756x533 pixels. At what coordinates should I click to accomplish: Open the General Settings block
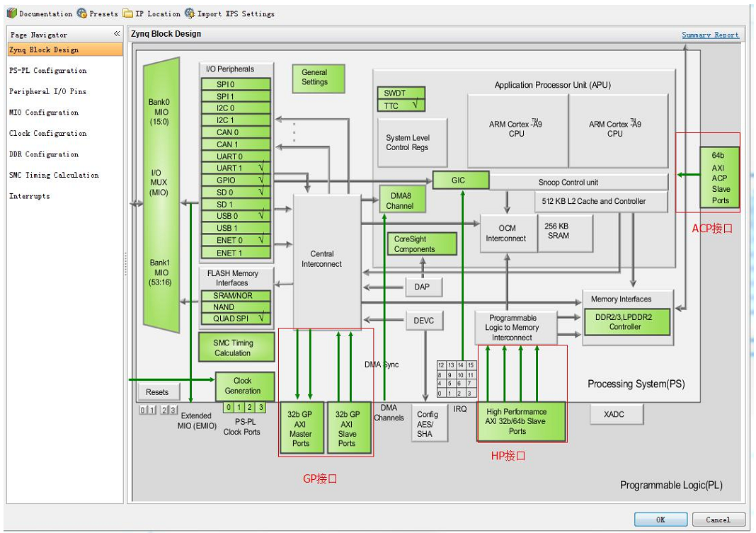point(319,77)
